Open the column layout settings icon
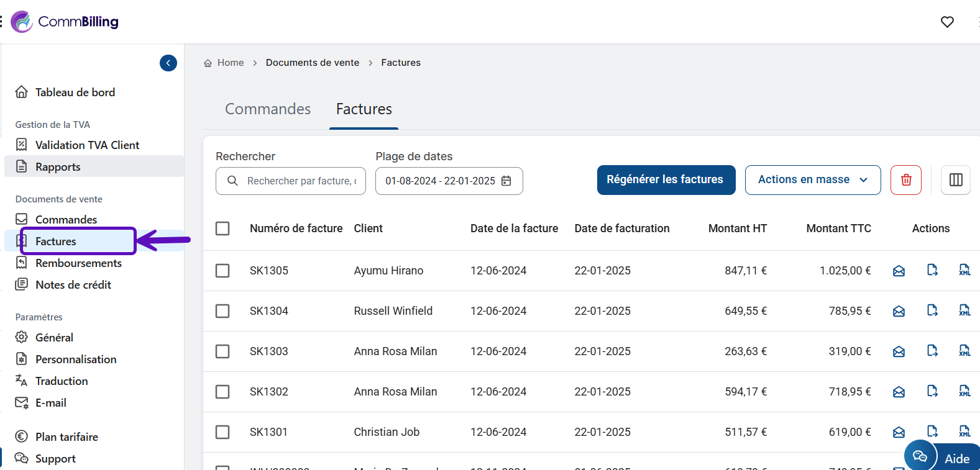 (956, 180)
